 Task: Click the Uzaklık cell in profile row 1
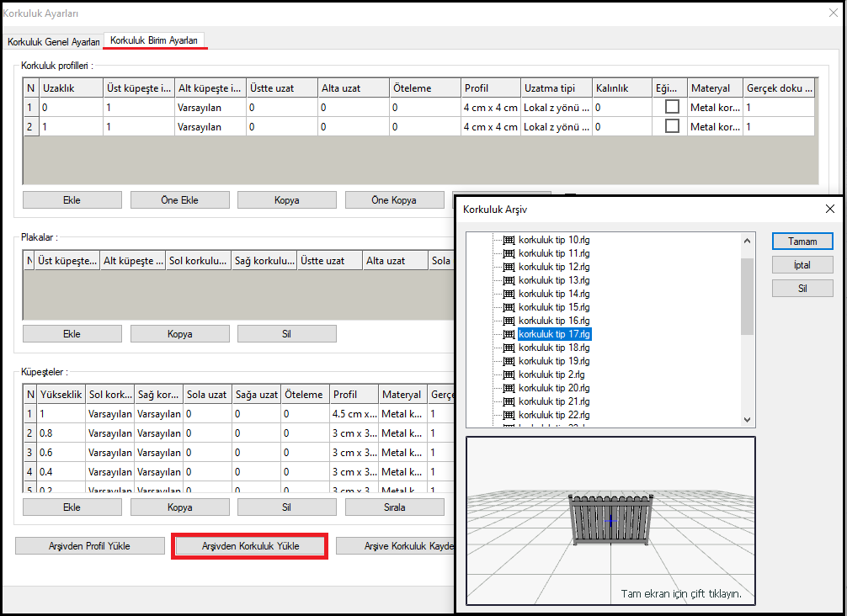point(71,108)
